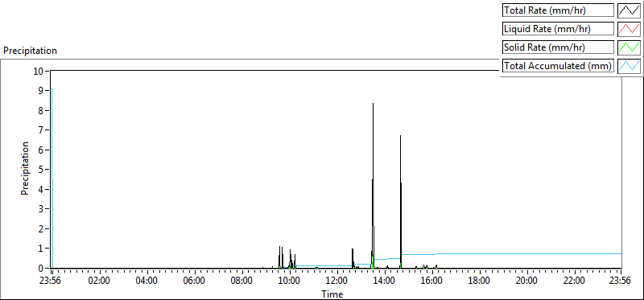Click the y-axis minimum value 0
This screenshot has height=300, width=644.
(42, 268)
